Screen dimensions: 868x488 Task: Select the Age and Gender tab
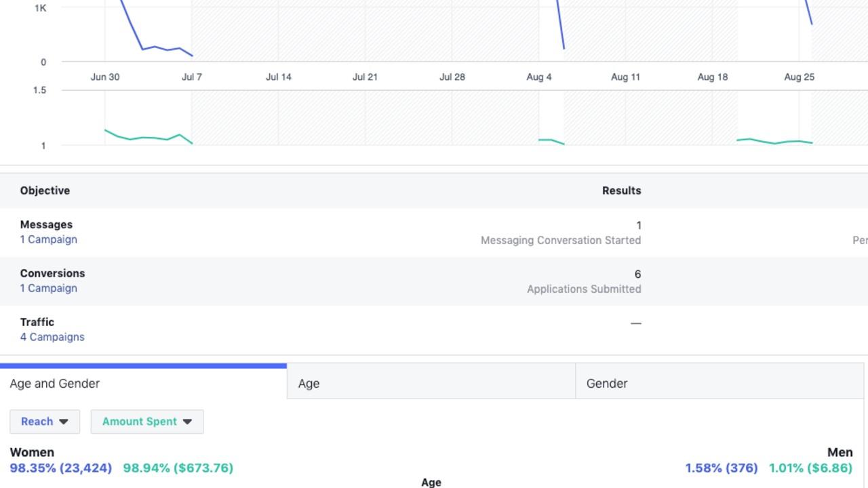click(x=55, y=384)
